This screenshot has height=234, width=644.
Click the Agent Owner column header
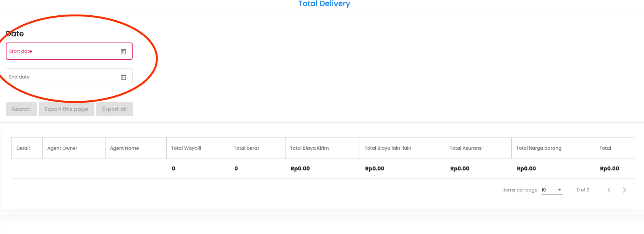coord(62,148)
